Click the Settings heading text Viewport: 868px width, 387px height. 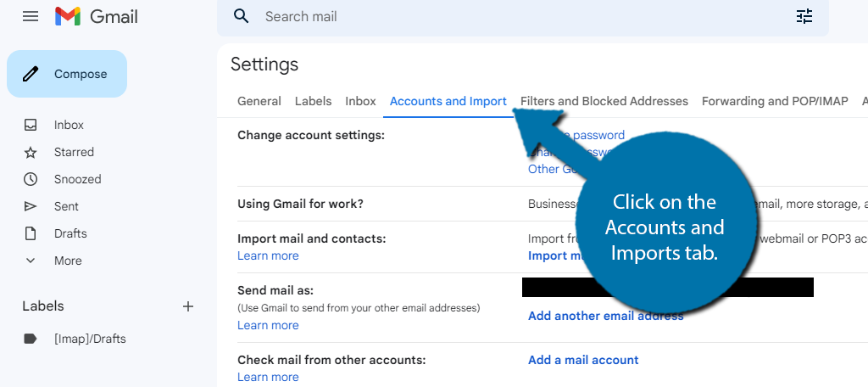tap(264, 64)
